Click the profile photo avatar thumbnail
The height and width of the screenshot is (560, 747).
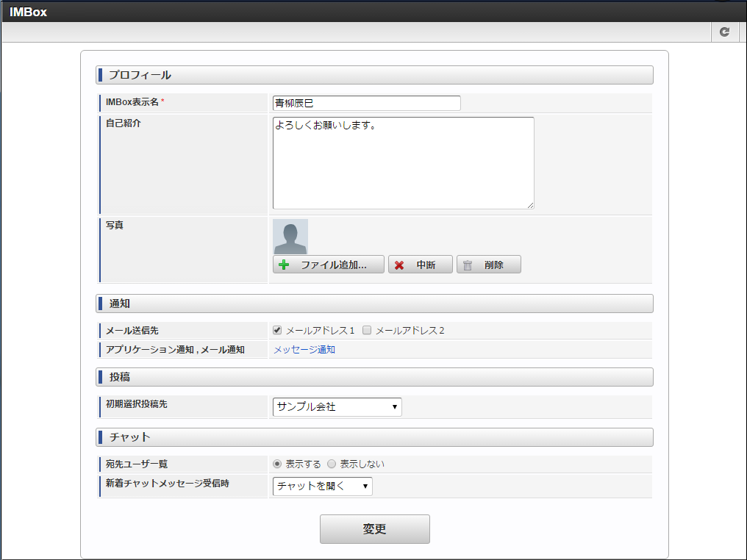coord(290,237)
